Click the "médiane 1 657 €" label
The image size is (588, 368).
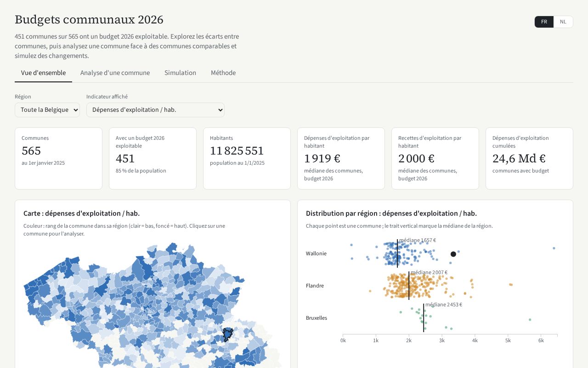pyautogui.click(x=418, y=240)
